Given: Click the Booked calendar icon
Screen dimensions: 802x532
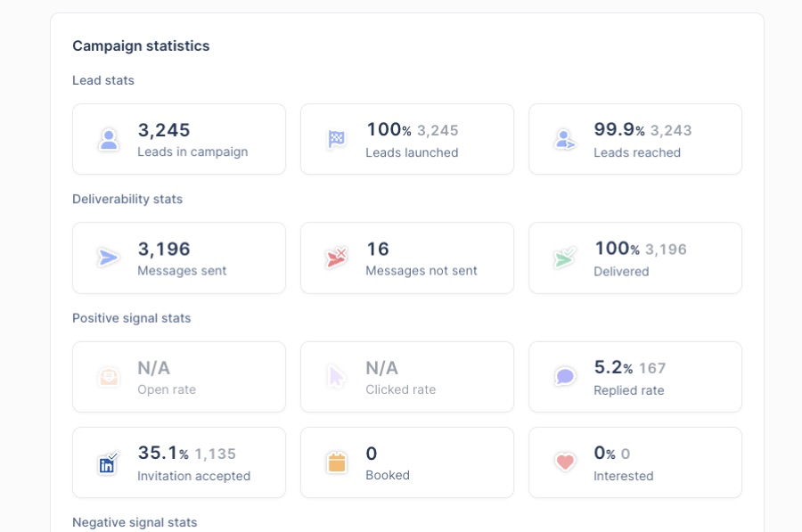Looking at the screenshot, I should pos(337,462).
